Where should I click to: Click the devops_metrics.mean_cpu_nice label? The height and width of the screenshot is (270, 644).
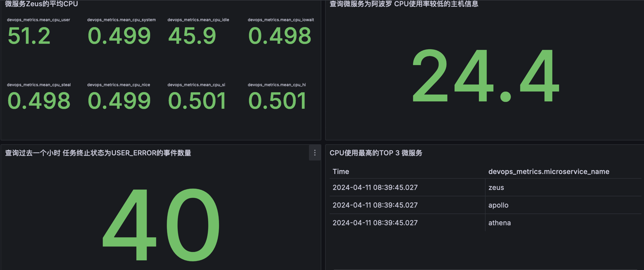point(119,85)
